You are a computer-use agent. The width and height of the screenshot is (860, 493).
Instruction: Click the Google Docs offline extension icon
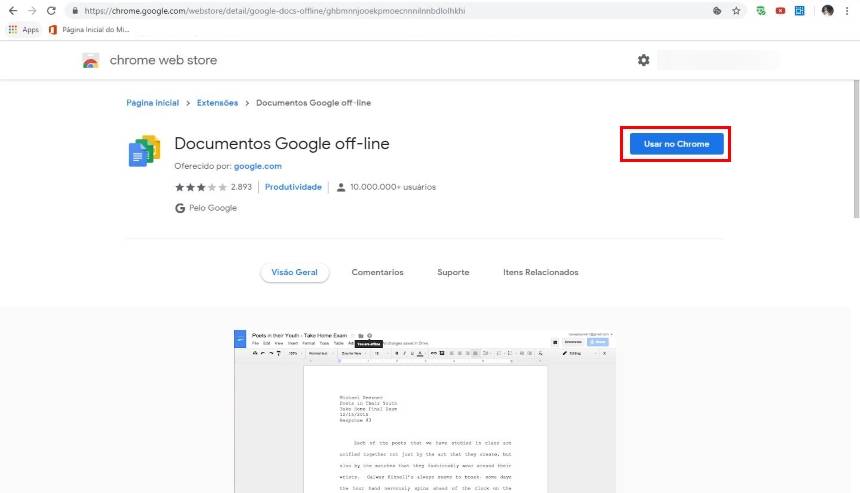click(144, 150)
